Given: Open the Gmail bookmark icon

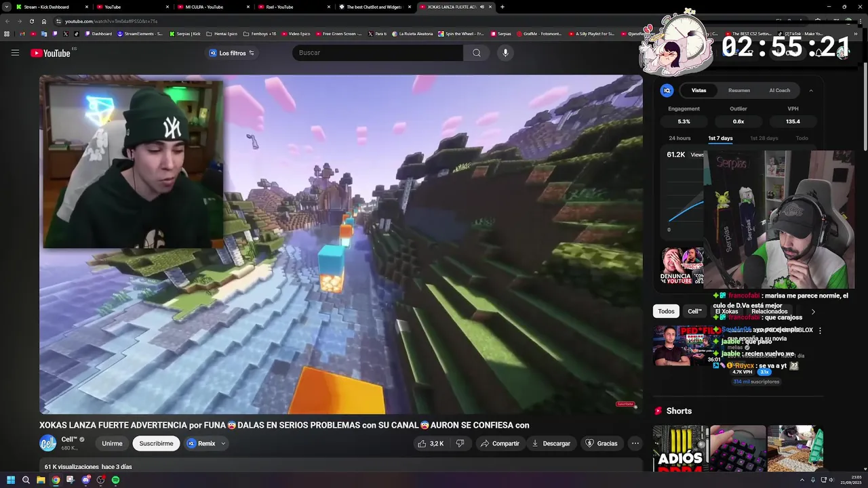Looking at the screenshot, I should tap(22, 33).
